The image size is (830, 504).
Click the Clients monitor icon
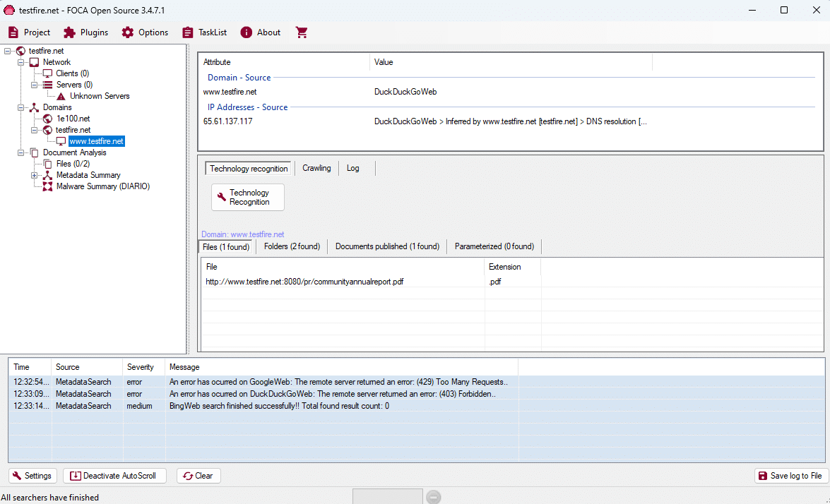tap(47, 73)
